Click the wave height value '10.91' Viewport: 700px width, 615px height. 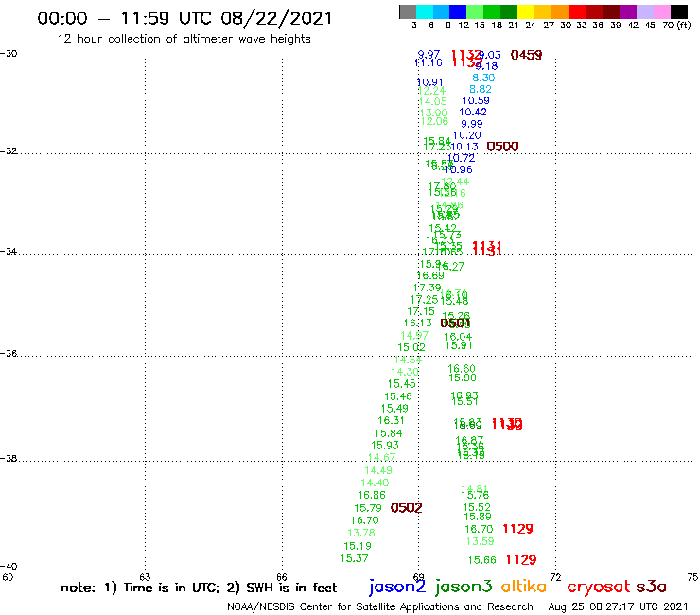point(429,82)
